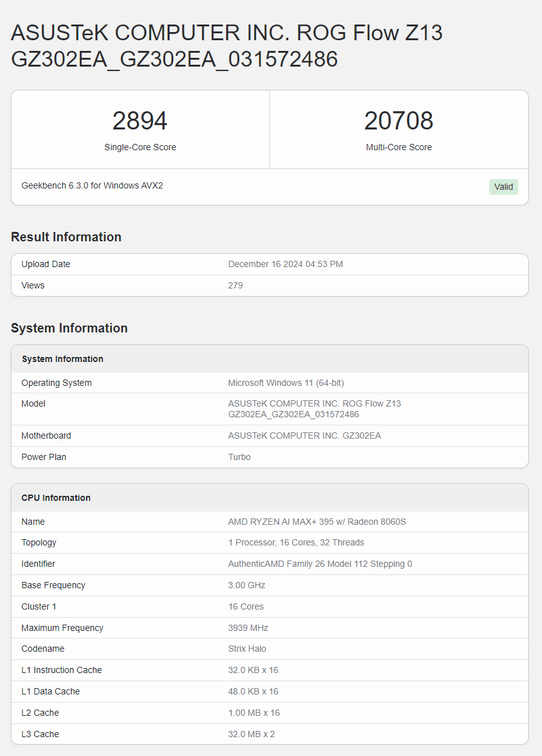
Task: Click the "Result Information" section heading
Action: (x=66, y=237)
